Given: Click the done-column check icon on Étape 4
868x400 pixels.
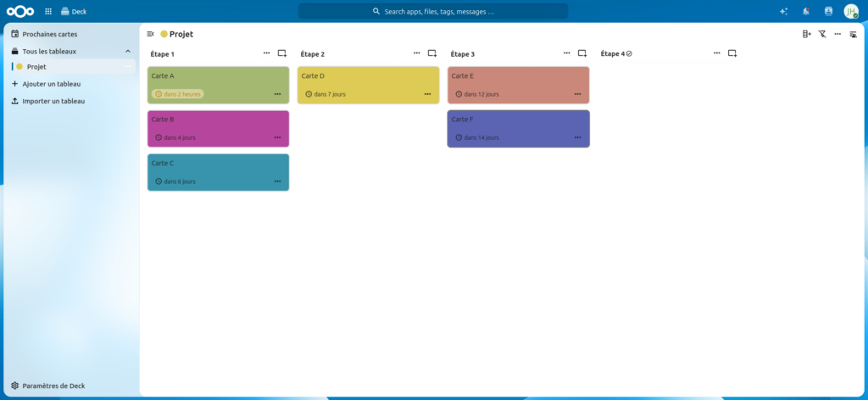Looking at the screenshot, I should [x=630, y=53].
